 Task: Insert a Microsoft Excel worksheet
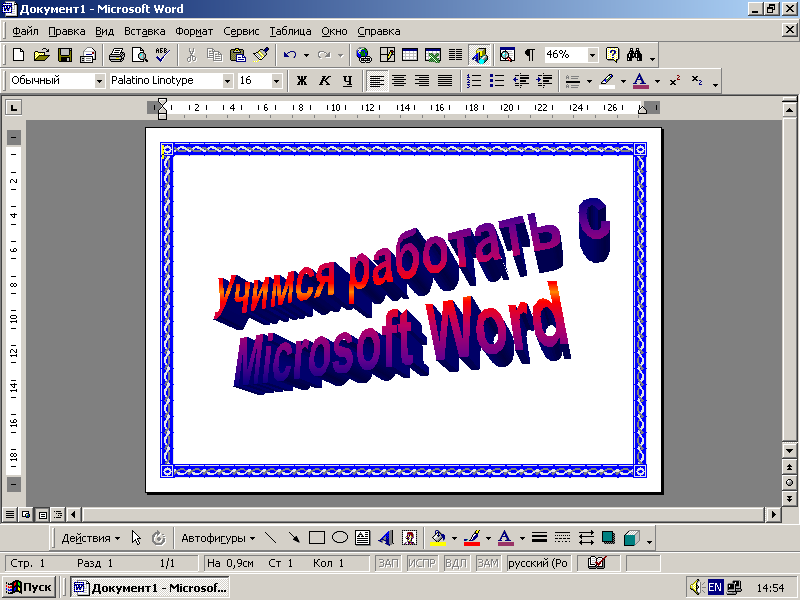433,55
